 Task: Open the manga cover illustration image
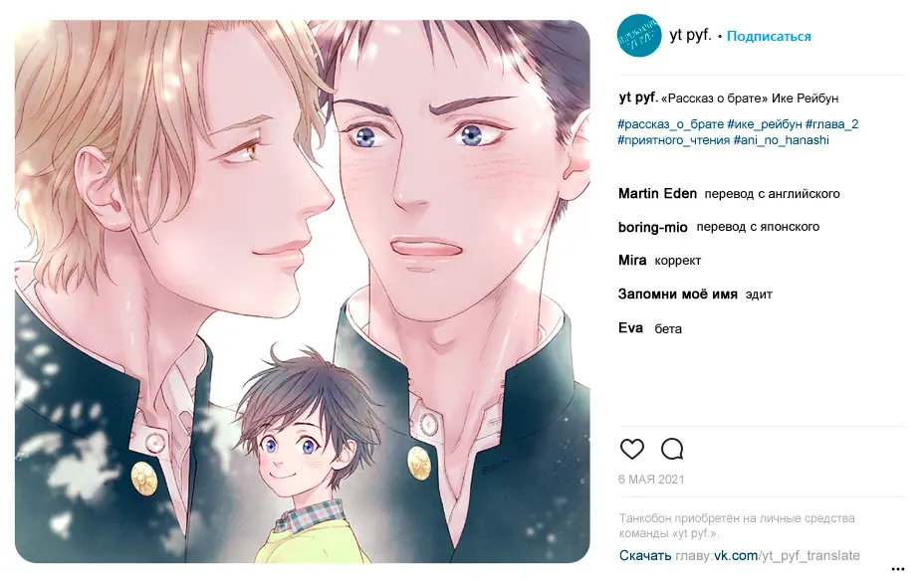[303, 292]
